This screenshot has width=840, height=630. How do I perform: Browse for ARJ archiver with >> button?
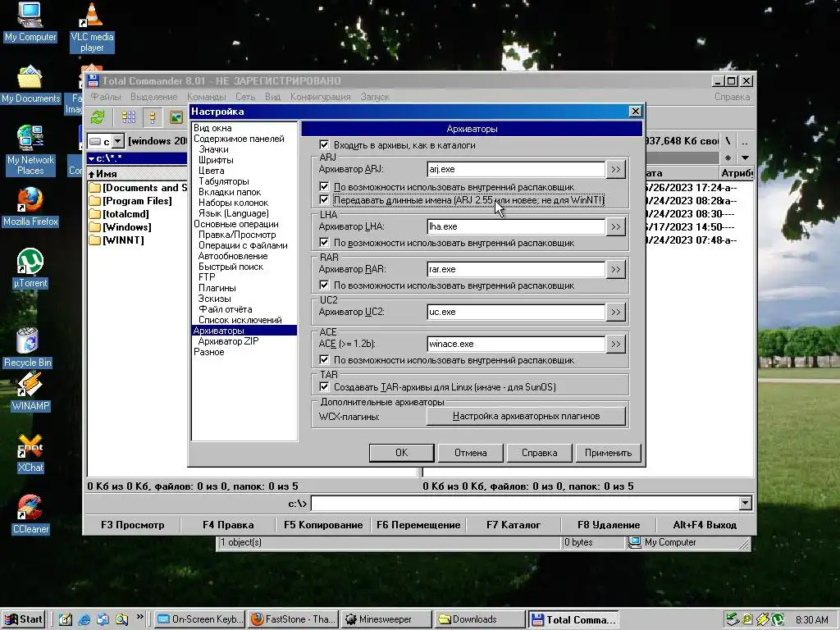616,169
